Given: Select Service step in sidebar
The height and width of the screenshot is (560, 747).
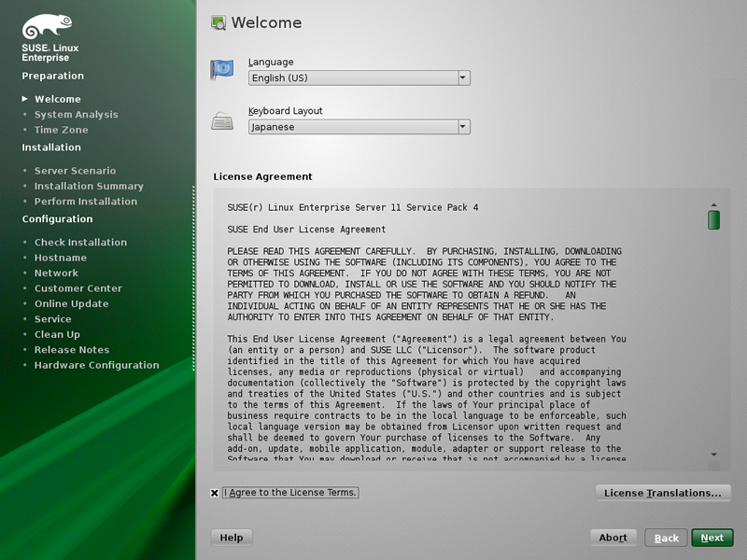Looking at the screenshot, I should click(53, 319).
